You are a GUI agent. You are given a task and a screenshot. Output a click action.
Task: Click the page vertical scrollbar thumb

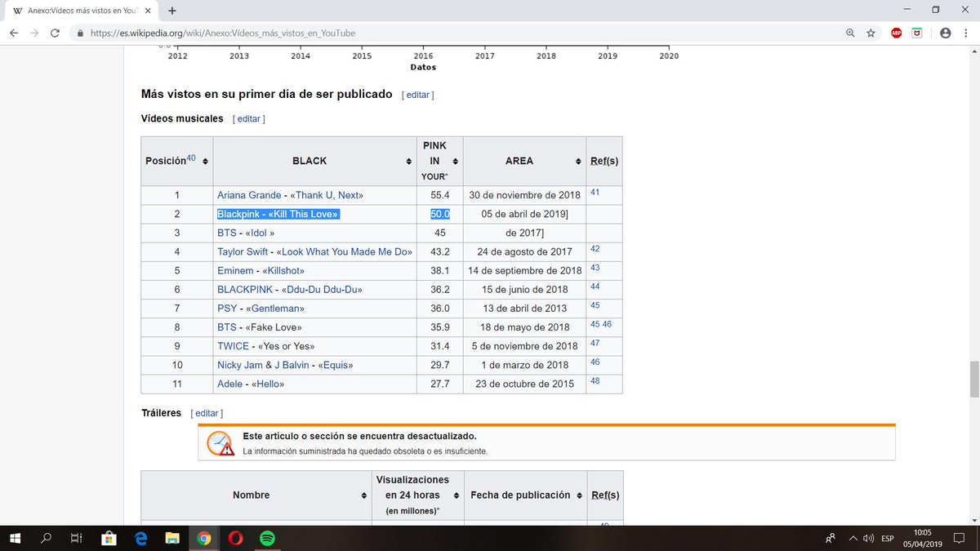(973, 378)
